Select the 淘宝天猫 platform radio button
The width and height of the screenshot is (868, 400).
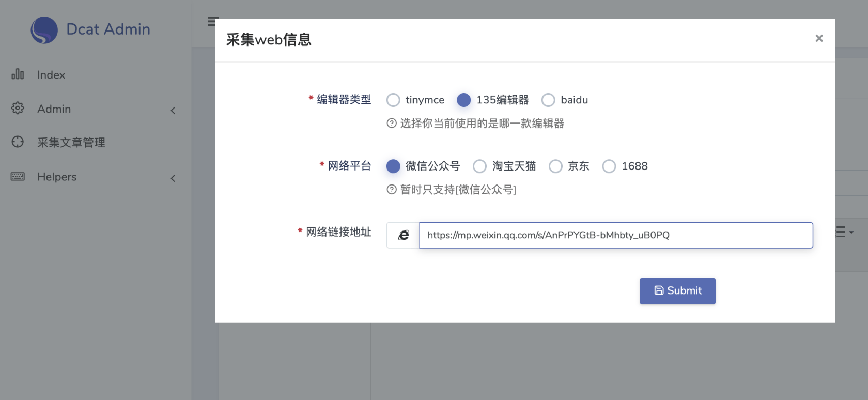pyautogui.click(x=479, y=166)
